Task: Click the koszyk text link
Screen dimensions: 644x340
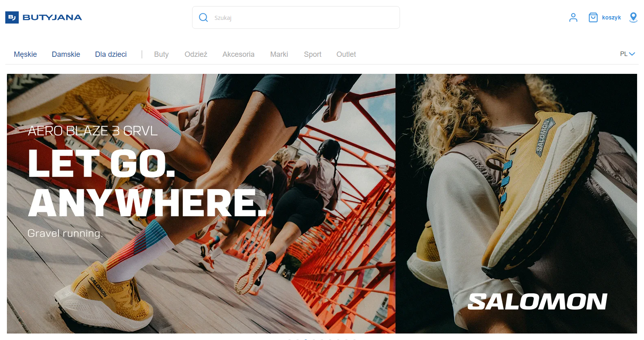Action: click(x=612, y=17)
